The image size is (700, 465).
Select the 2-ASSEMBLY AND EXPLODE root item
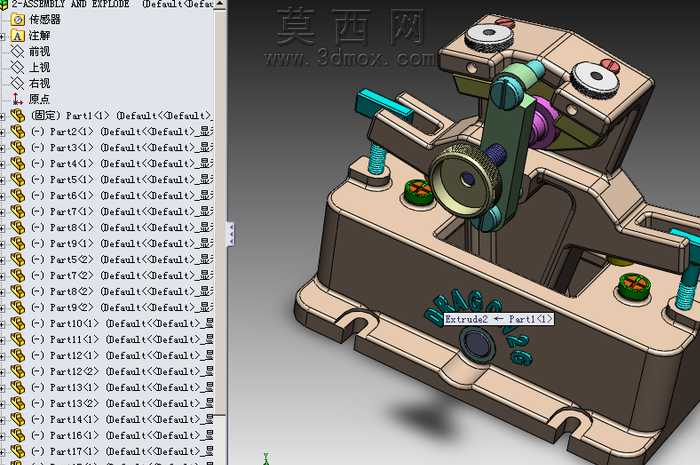tap(107, 4)
